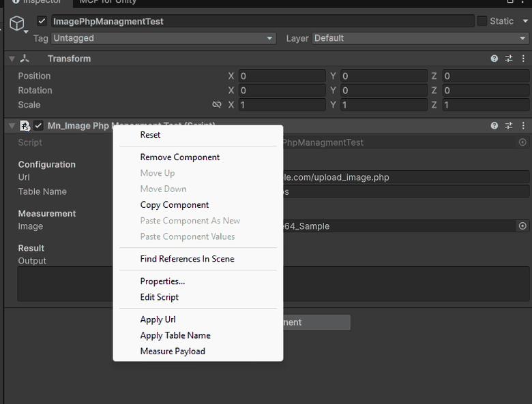Choose Edit Script in the context menu
This screenshot has width=532, height=404.
click(198, 297)
